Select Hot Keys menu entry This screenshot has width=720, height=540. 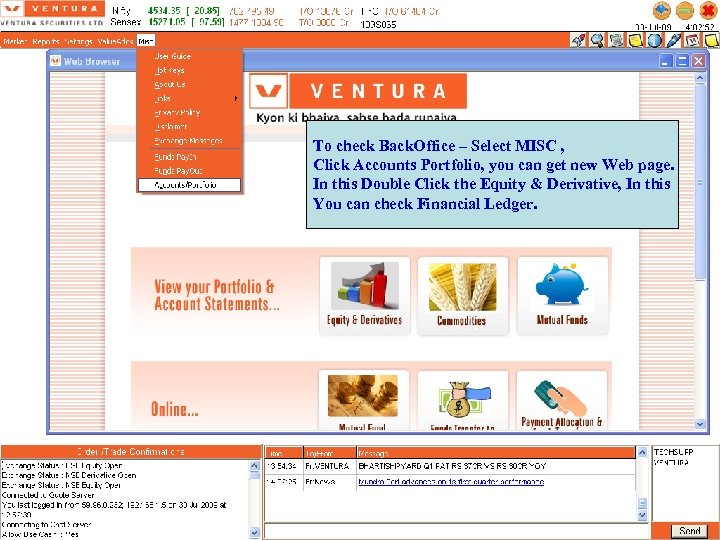point(189,70)
